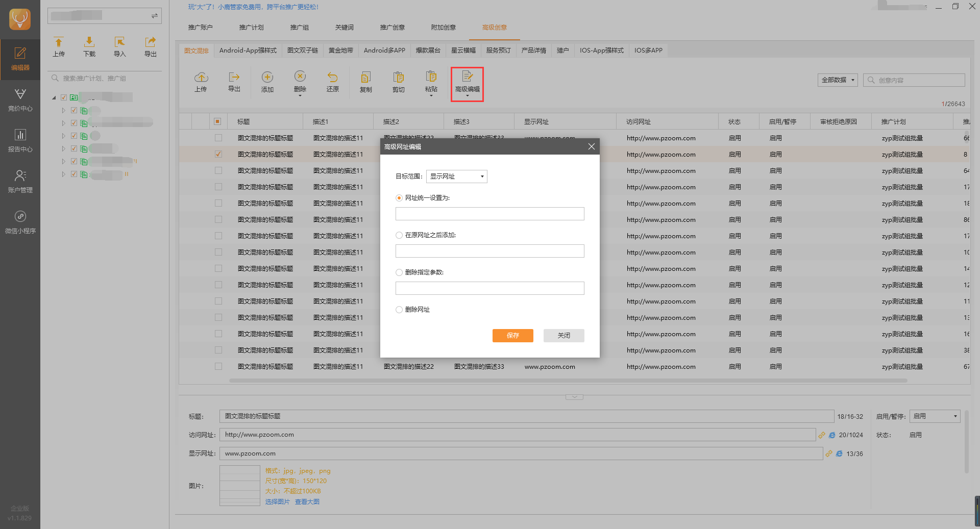Click the 关闭 close button in dialog

[564, 336]
